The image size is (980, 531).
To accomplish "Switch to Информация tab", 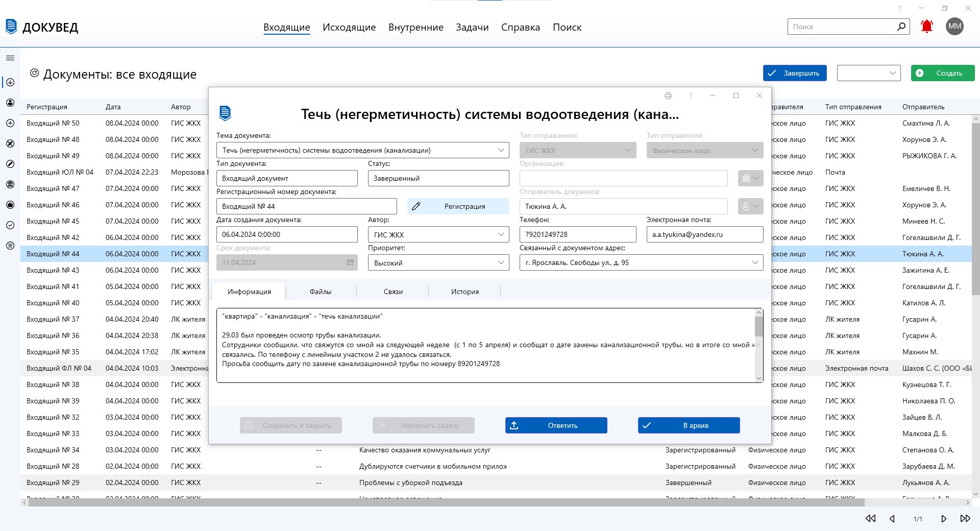I will coord(249,292).
